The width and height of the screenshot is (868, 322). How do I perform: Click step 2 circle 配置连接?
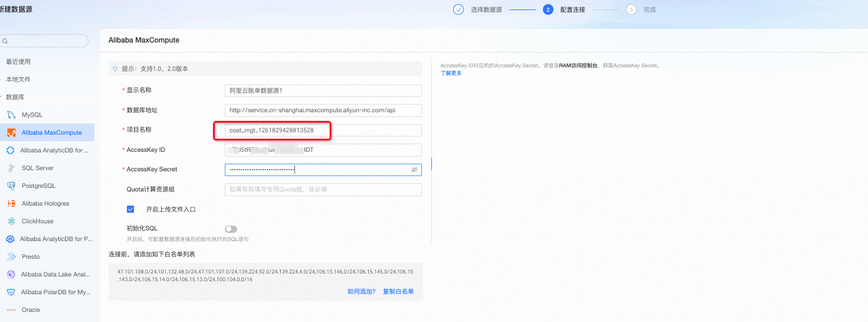click(548, 9)
